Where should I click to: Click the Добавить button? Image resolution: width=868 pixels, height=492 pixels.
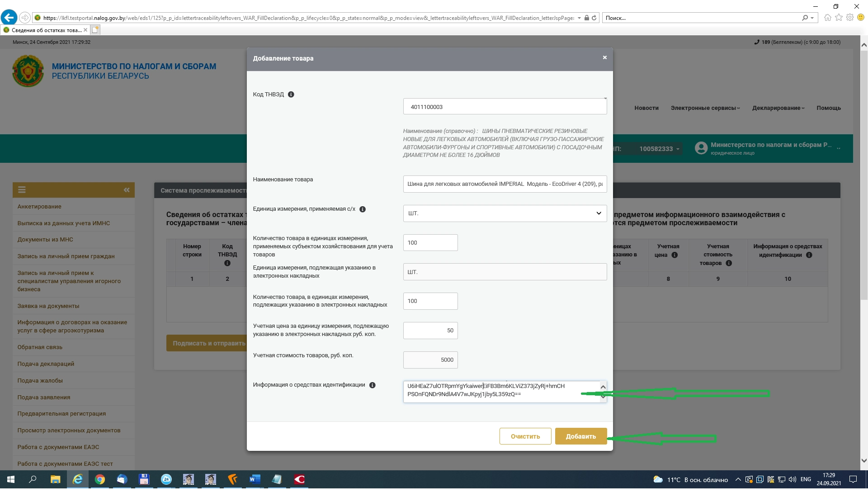[581, 436]
